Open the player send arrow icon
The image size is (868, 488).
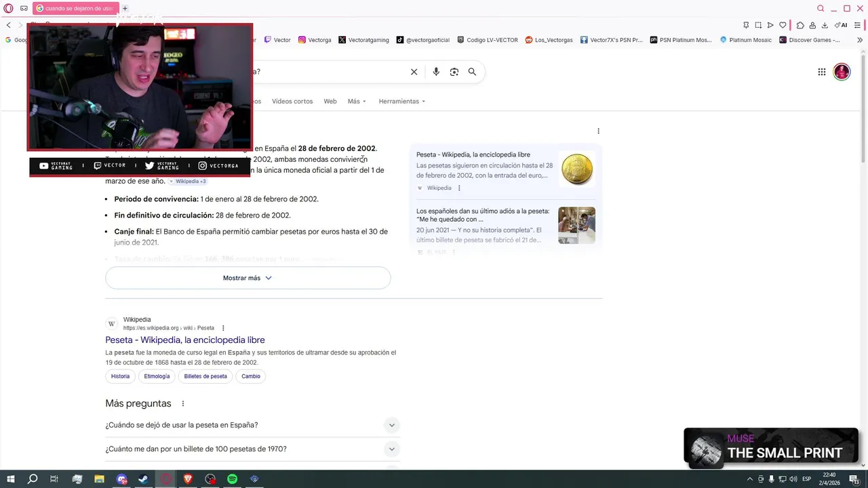(770, 25)
